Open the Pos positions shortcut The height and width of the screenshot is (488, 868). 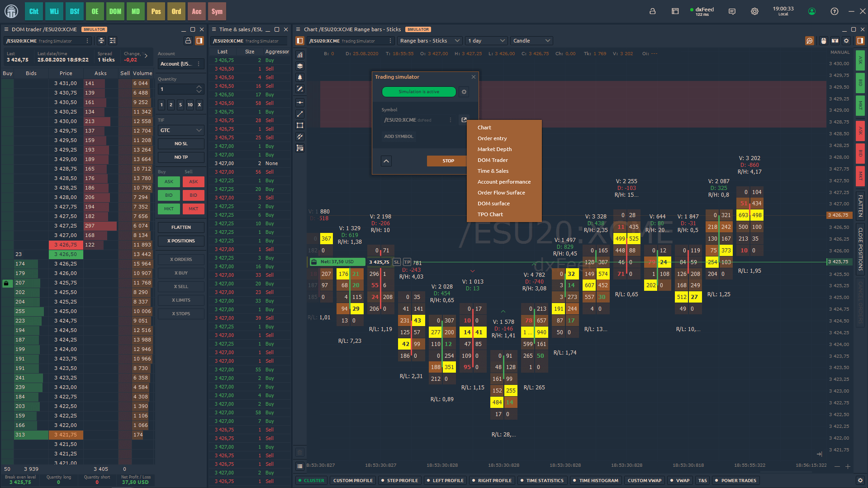click(x=156, y=11)
